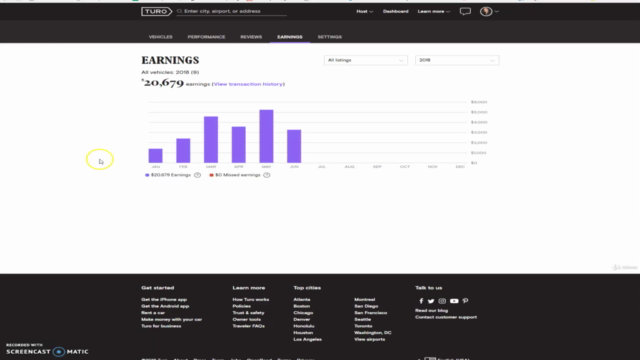Click Contact customer support link
The image size is (640, 360).
coord(446,317)
